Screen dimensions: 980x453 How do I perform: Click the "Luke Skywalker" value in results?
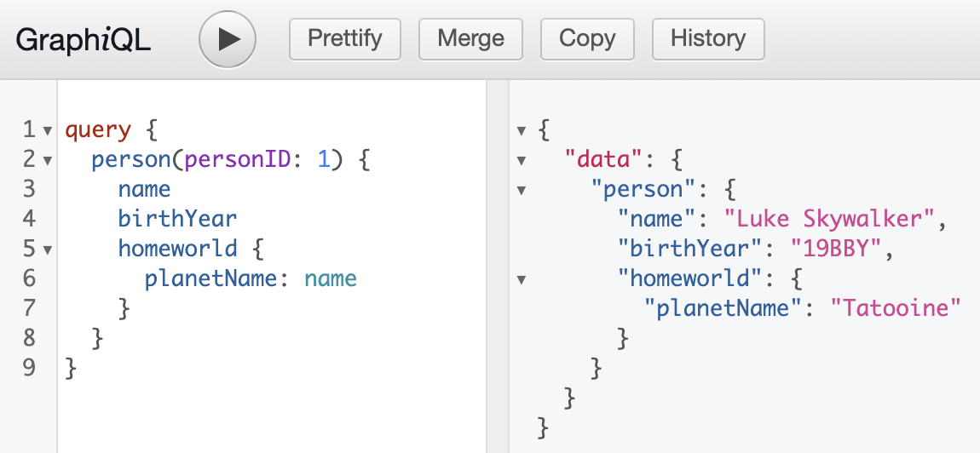[829, 220]
